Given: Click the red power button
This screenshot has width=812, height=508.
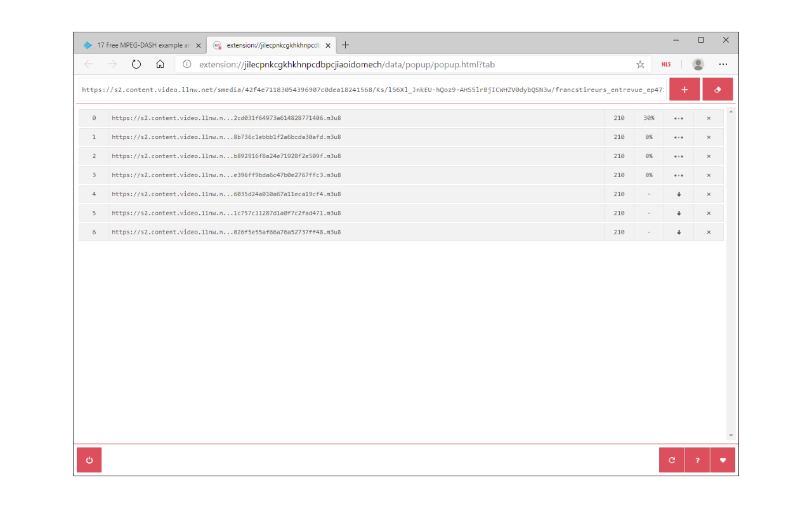Looking at the screenshot, I should 89,460.
